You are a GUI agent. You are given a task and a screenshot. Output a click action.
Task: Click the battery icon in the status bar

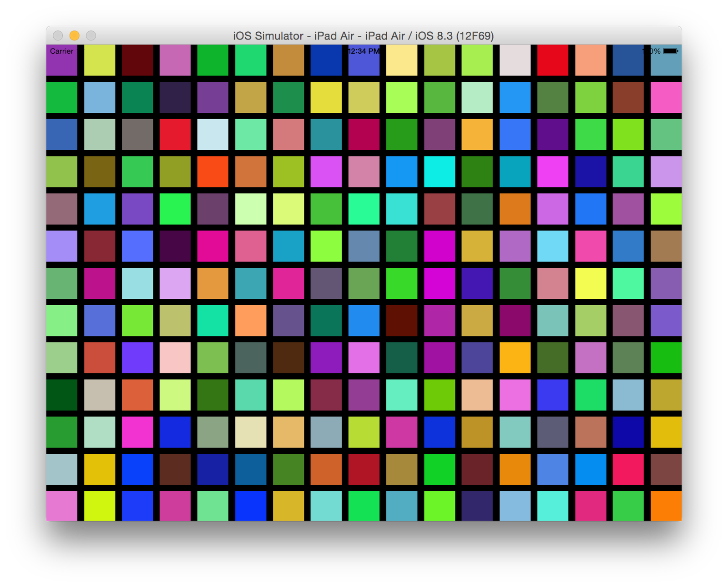(x=670, y=51)
